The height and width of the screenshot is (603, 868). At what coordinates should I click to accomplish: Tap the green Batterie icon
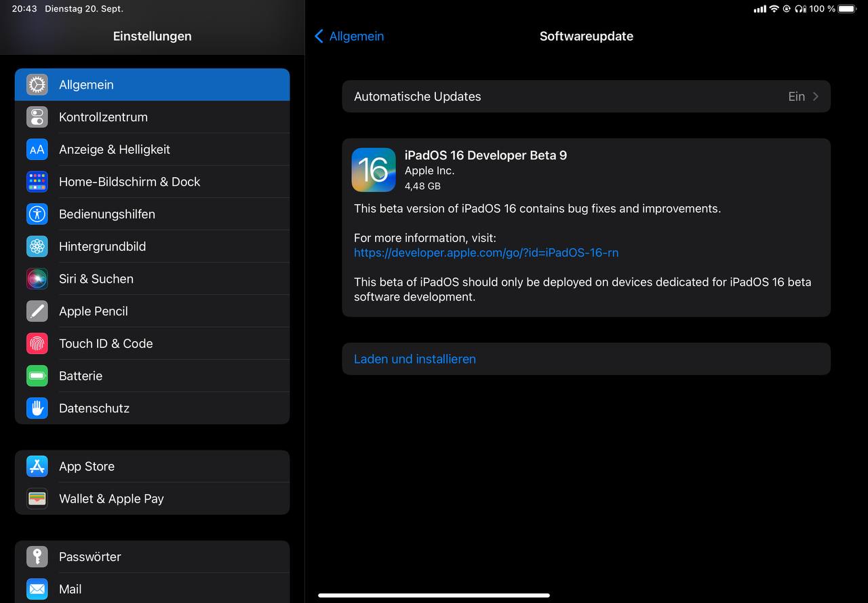coord(37,376)
